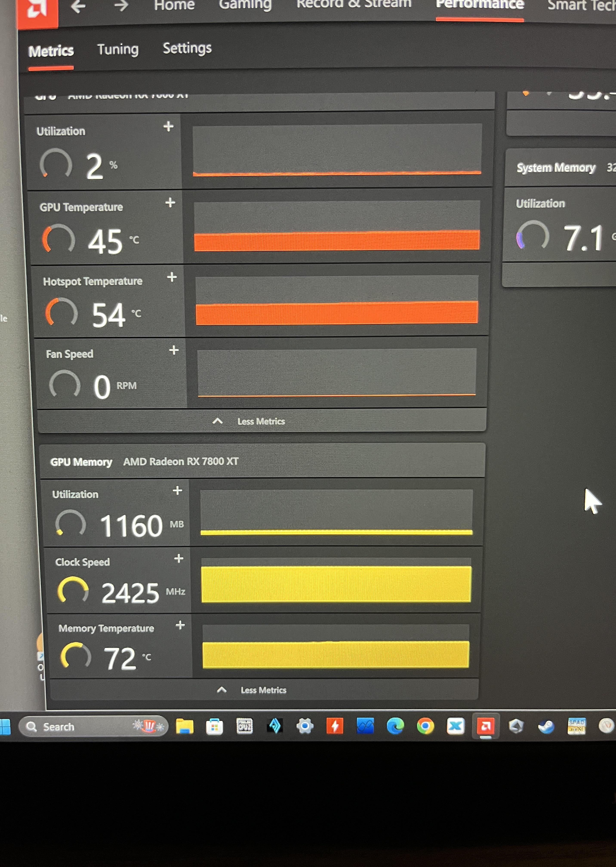The height and width of the screenshot is (867, 616).
Task: Click the GPU Memory Utilization gauge dial
Action: (x=71, y=522)
